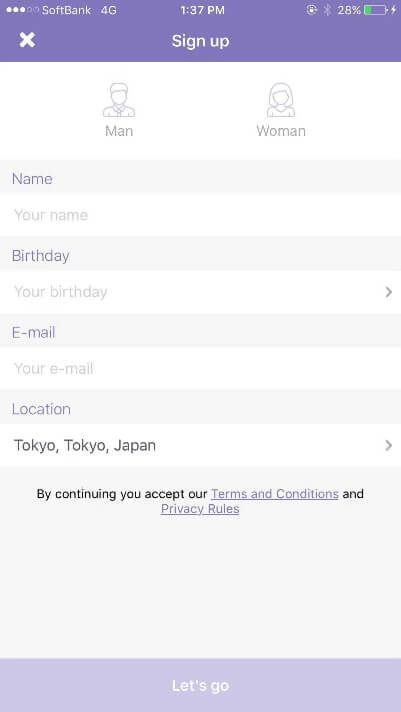
Task: Tap the battery icon in status bar
Action: click(376, 10)
